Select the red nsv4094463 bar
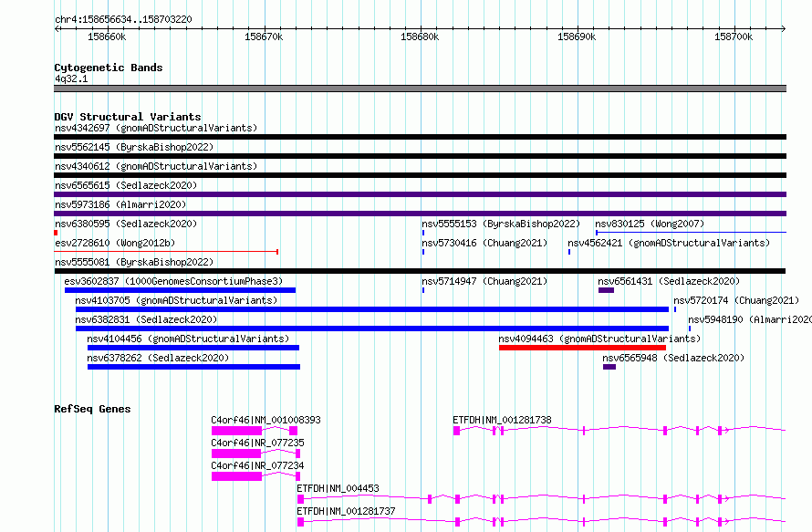Viewport: 812px width, 532px height. pos(583,348)
